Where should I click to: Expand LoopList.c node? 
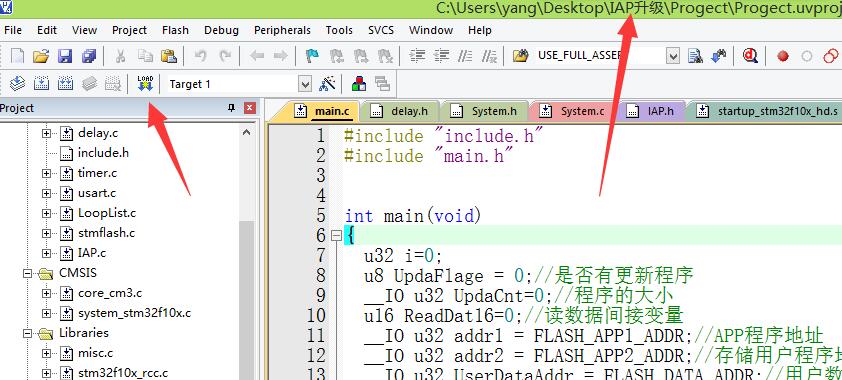[x=46, y=214]
